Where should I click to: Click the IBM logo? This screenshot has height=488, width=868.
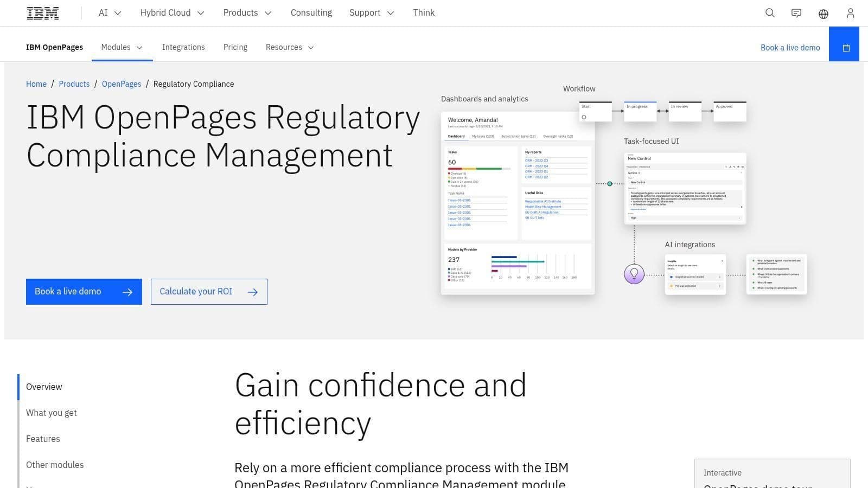point(43,12)
